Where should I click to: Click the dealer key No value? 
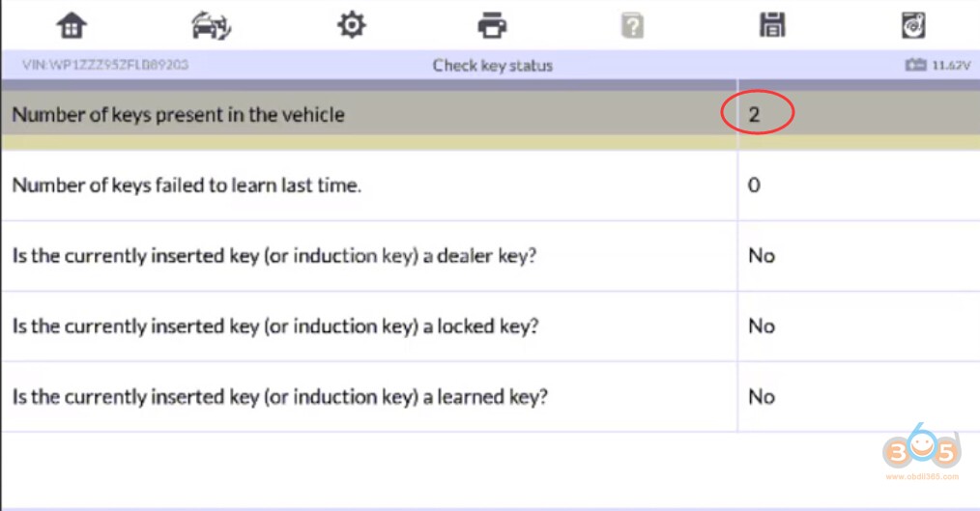pyautogui.click(x=762, y=256)
